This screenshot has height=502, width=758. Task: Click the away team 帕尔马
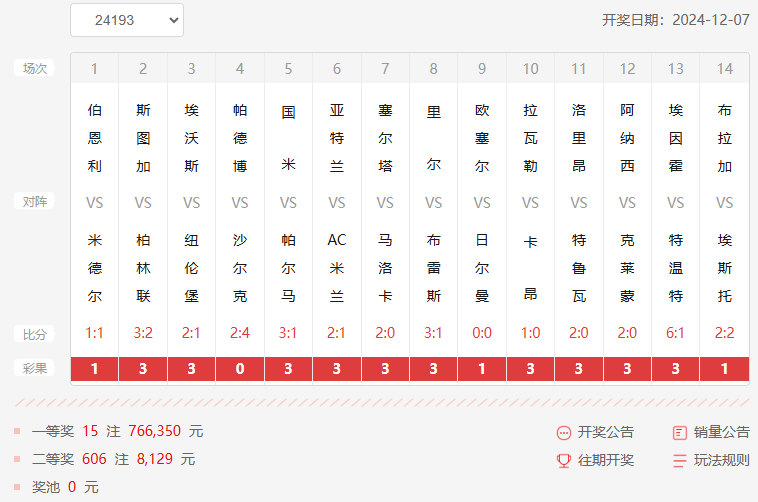(x=288, y=267)
